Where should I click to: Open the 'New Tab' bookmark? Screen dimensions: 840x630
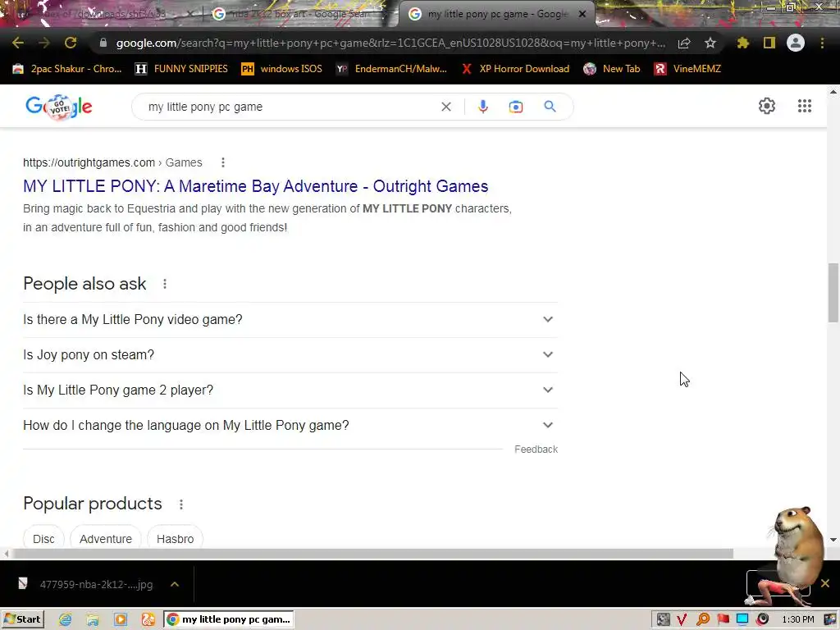point(612,69)
